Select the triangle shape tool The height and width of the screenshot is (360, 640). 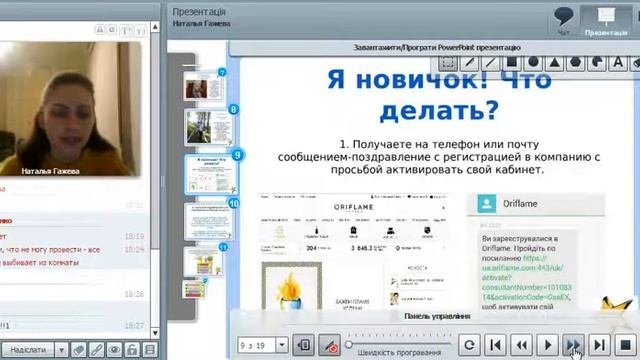tap(554, 63)
